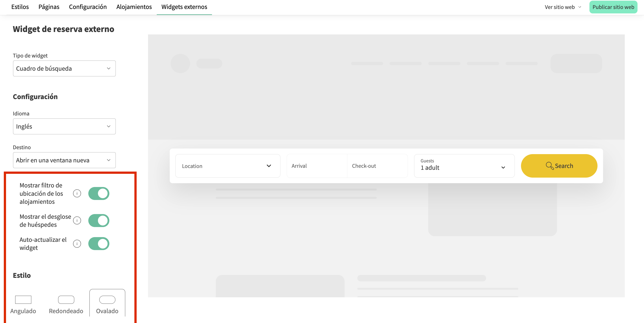Viewport: 644px width, 323px height.
Task: Click the magnifier icon in Search button
Action: (x=549, y=166)
